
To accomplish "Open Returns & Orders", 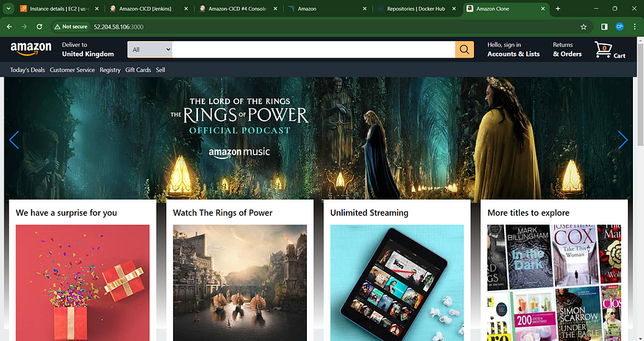I will (567, 49).
